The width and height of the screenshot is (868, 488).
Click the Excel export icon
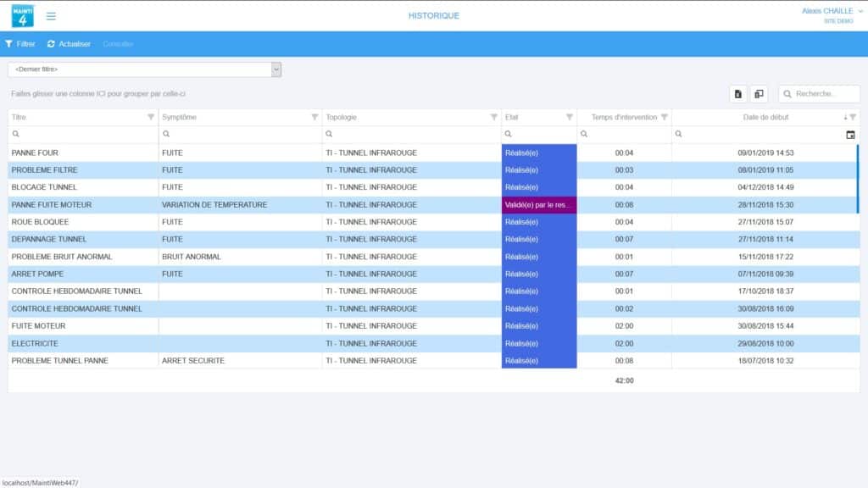pyautogui.click(x=737, y=93)
